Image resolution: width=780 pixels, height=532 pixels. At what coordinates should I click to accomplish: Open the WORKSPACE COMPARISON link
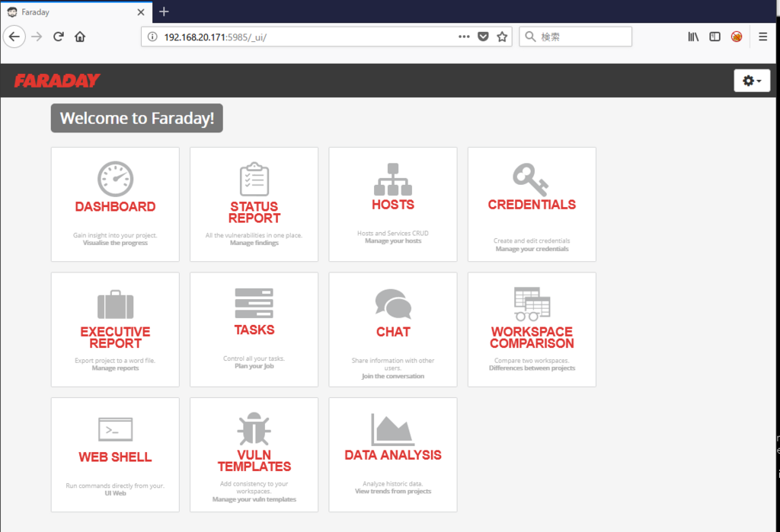(532, 338)
